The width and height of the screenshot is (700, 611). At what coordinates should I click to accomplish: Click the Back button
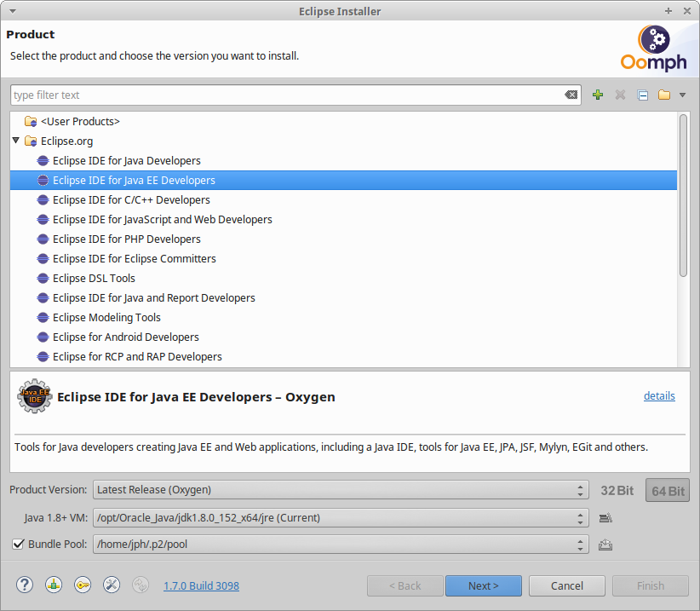405,585
